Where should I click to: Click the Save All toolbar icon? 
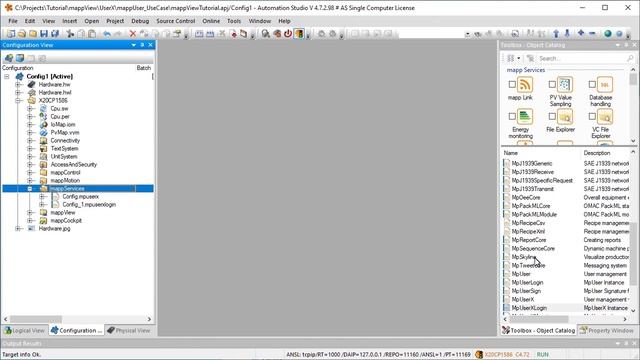tap(55, 34)
